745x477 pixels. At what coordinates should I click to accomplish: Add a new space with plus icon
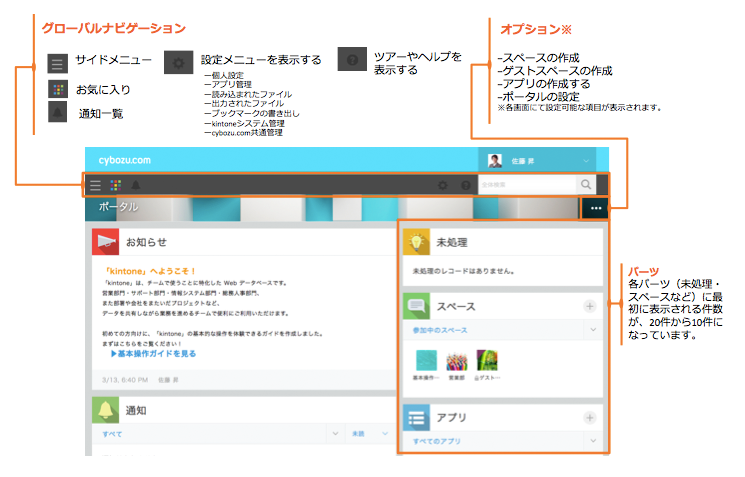point(590,306)
